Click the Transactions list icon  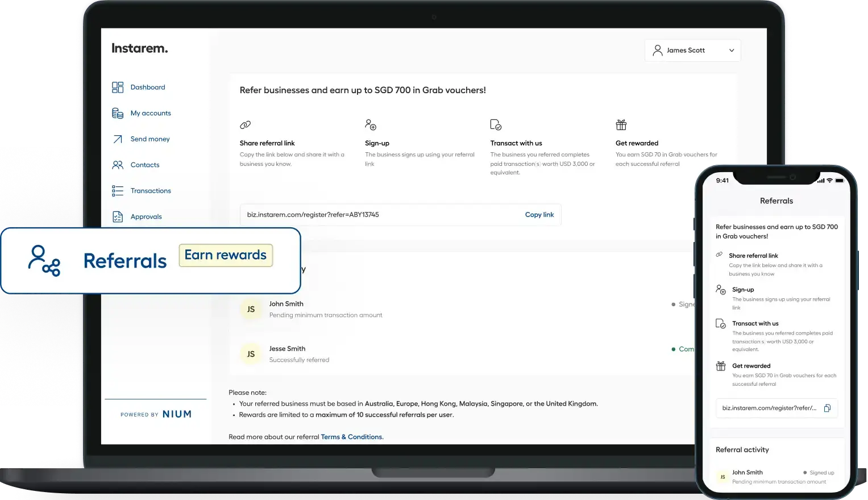[118, 191]
